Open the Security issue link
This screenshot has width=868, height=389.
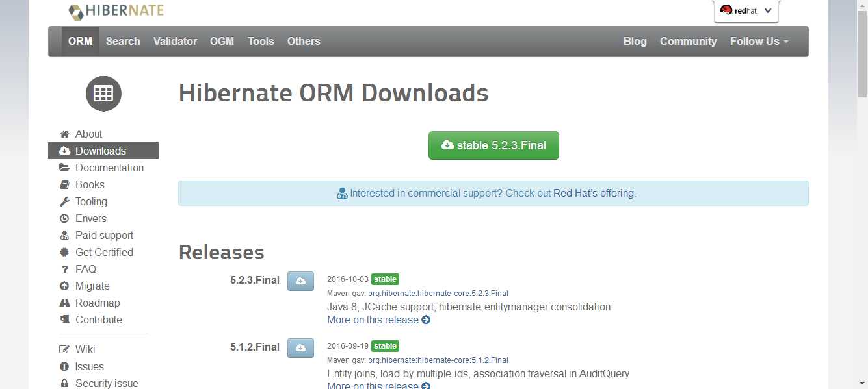coord(107,383)
